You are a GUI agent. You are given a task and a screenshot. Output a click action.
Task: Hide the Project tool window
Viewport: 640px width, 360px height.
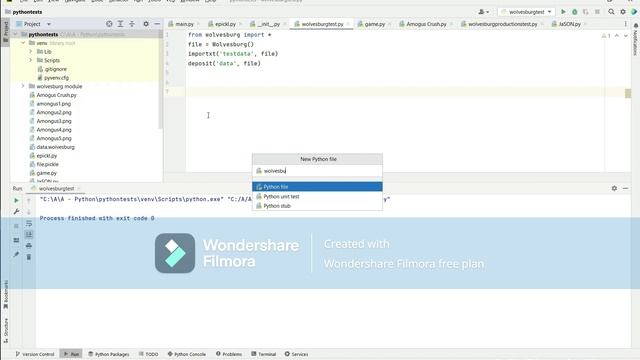[x=157, y=24]
